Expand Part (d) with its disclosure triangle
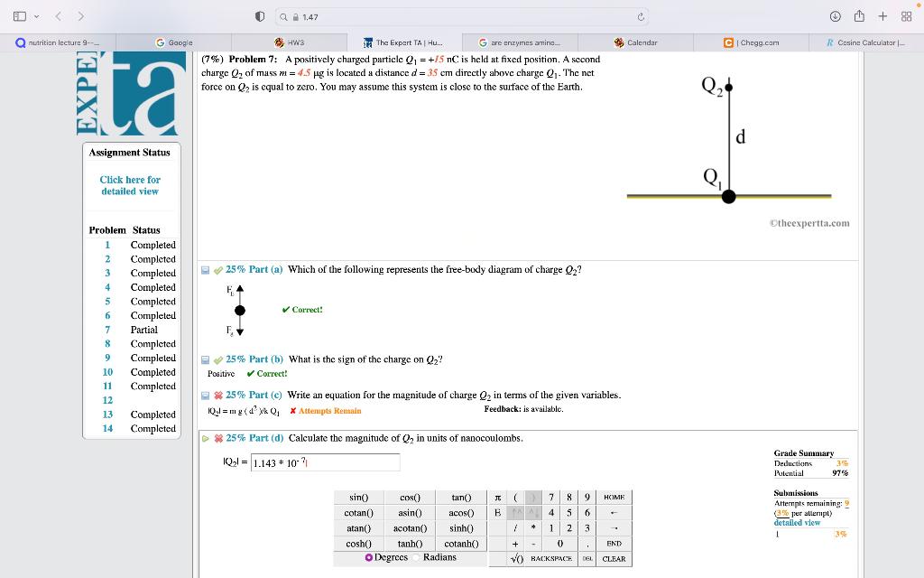 tap(204, 438)
